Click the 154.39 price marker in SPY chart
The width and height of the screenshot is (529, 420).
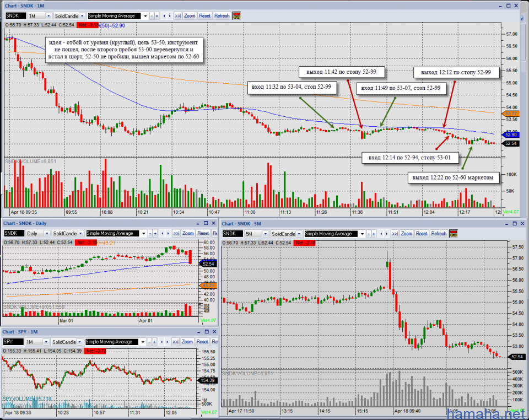[208, 380]
